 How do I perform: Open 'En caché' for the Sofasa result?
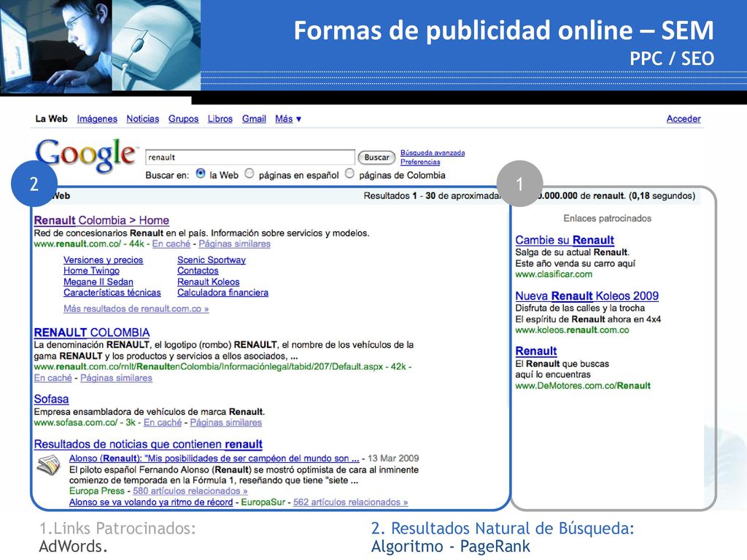163,422
